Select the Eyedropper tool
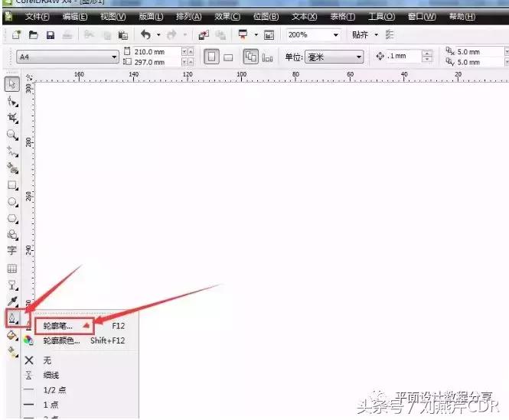 click(12, 301)
